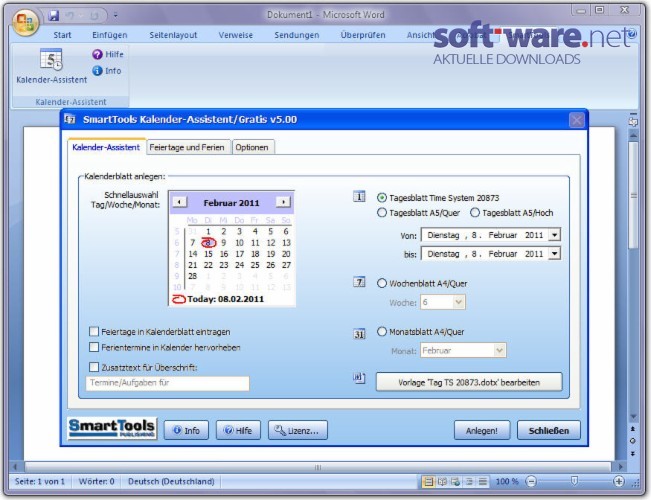This screenshot has width=651, height=500.
Task: Open the Monat dropdown
Action: tap(499, 350)
